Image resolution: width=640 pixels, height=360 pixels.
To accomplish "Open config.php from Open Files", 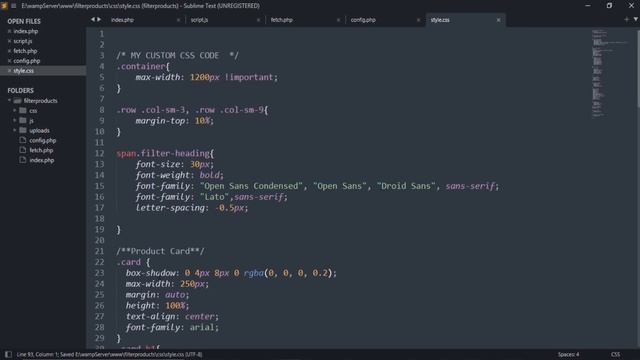I will click(x=27, y=61).
